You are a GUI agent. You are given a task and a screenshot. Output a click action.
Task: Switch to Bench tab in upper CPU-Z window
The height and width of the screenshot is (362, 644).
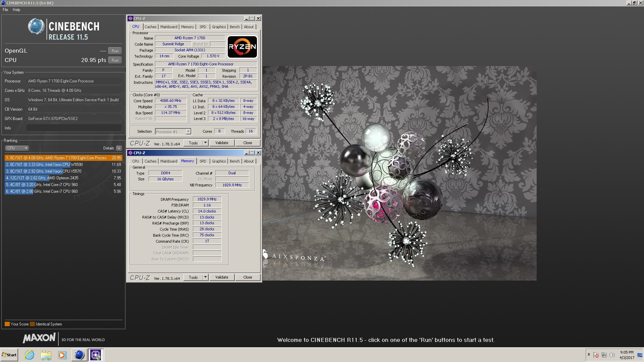pos(235,27)
